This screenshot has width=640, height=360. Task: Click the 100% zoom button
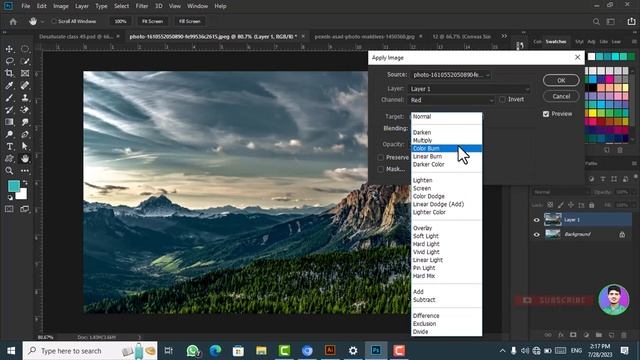[x=120, y=21]
